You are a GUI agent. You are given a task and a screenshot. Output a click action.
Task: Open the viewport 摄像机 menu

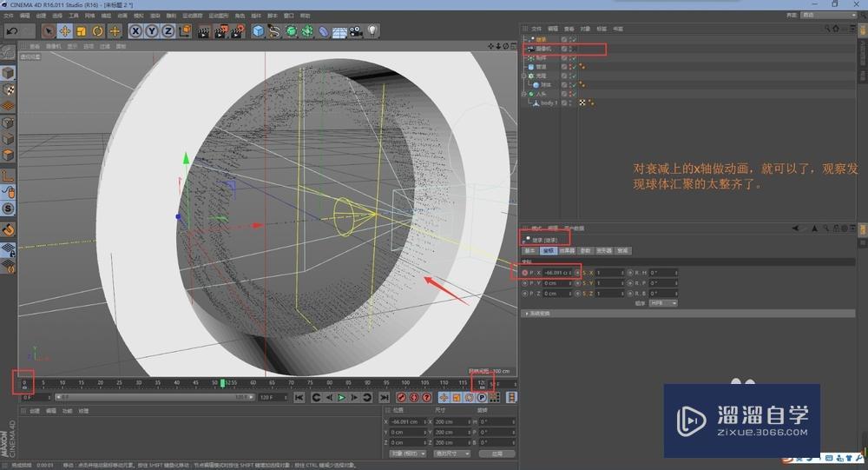(54, 46)
